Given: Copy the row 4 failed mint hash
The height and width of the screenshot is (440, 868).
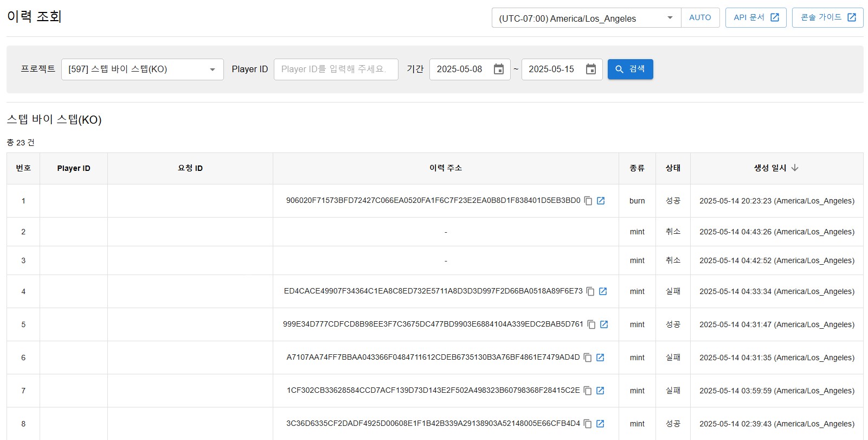Looking at the screenshot, I should tap(590, 291).
